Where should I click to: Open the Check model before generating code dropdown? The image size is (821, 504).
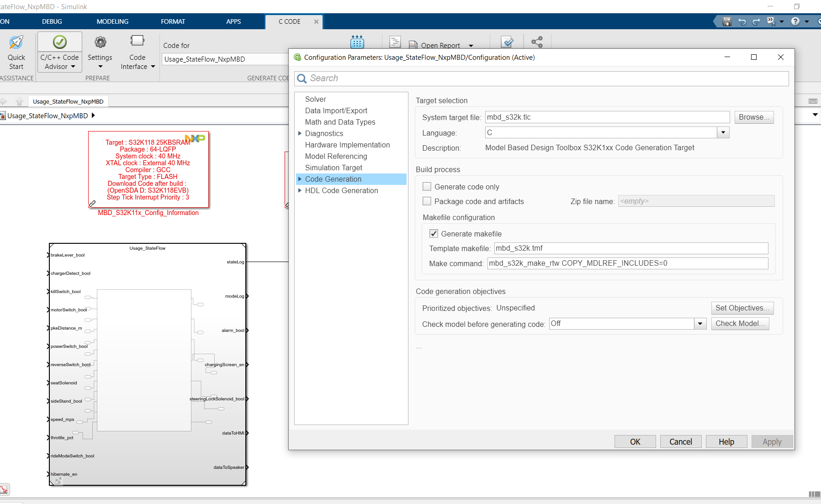click(699, 324)
